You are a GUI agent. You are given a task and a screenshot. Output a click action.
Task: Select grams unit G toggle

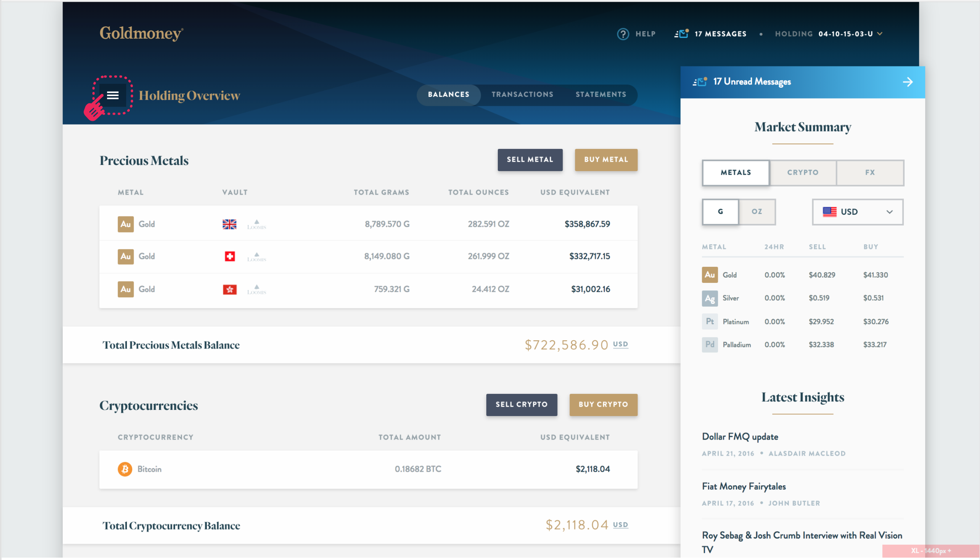click(720, 212)
